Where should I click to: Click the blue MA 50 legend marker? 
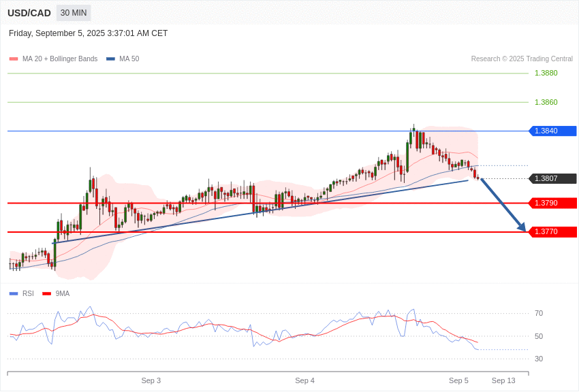tap(110, 59)
